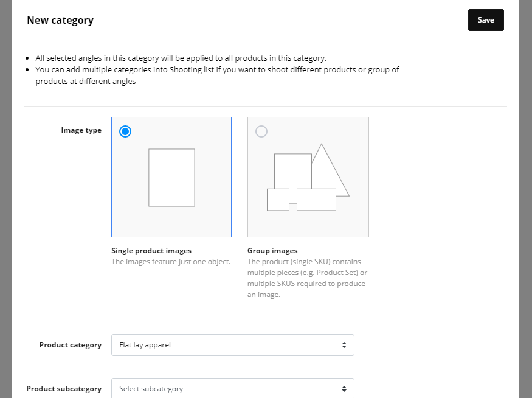Click the 'New category' dialog heading
This screenshot has width=532, height=398.
(x=60, y=20)
